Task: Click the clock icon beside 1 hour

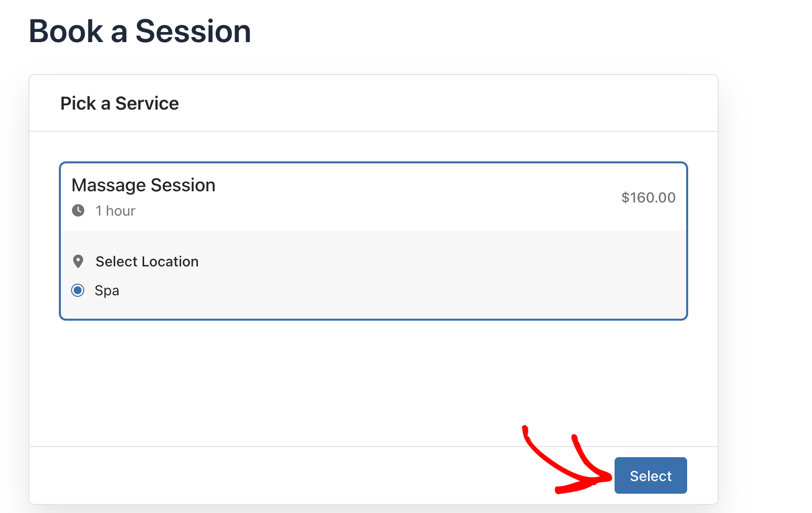Action: [x=78, y=211]
